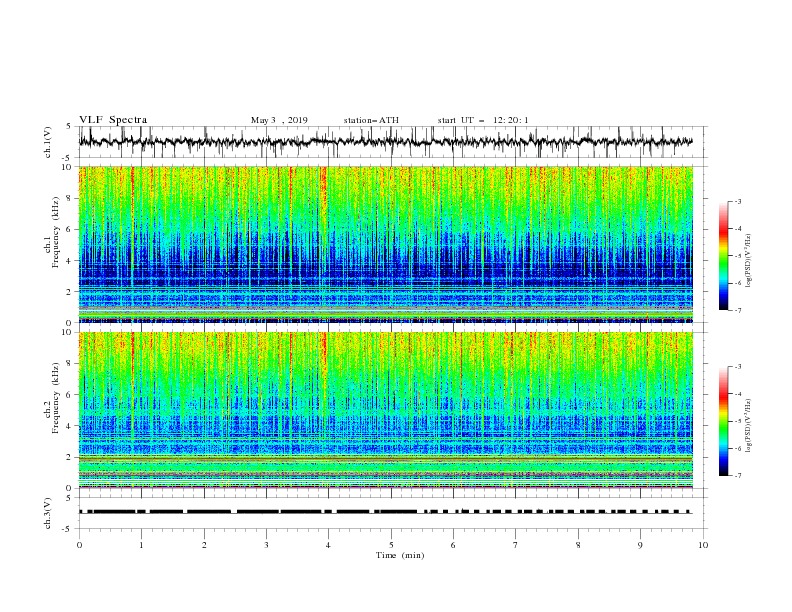Click the "0" tick on the time axis
792x612 pixels.
(79, 545)
